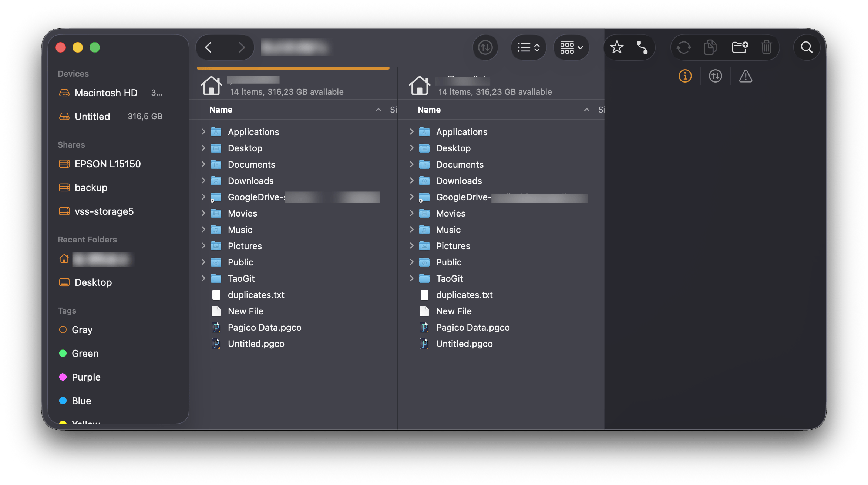
Task: Toggle the orange info panel button
Action: (x=685, y=76)
